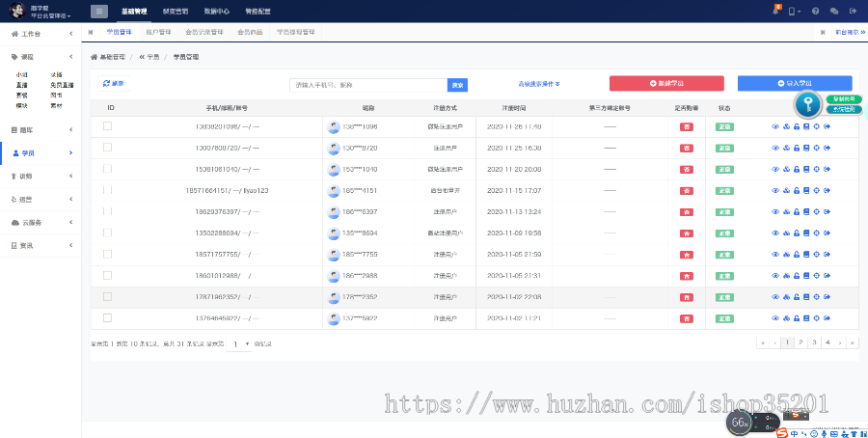This screenshot has height=438, width=868.
Task: Click unlock icon for row ending 1098
Action: (797, 126)
